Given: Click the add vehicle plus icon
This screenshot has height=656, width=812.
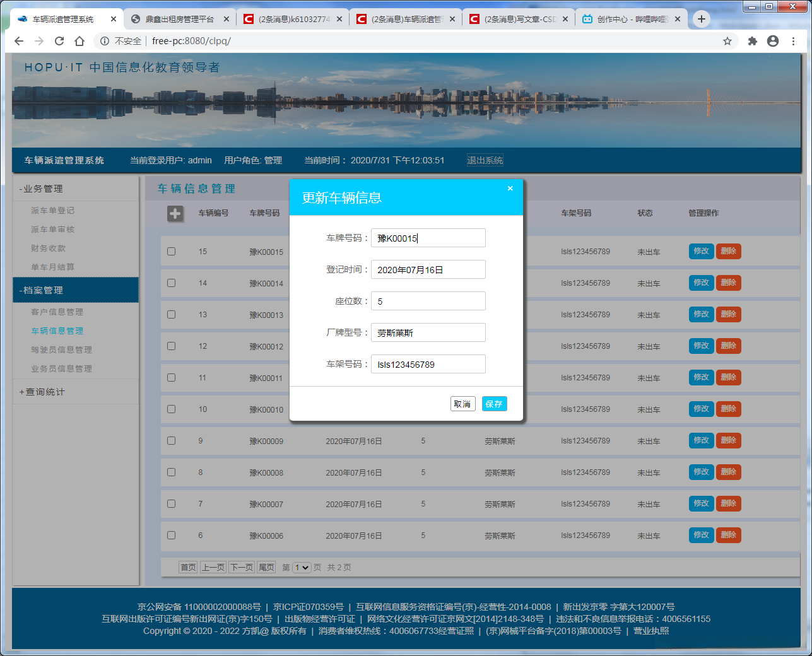Looking at the screenshot, I should [175, 214].
